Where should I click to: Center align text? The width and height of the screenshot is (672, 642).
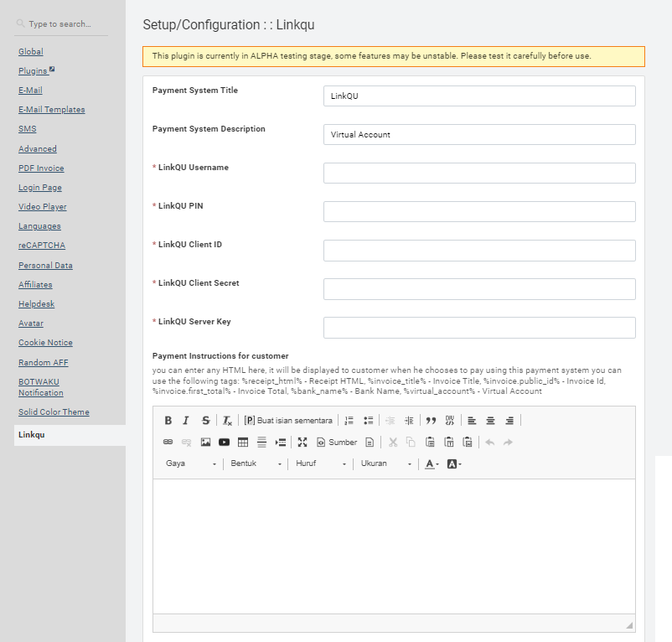coord(490,421)
